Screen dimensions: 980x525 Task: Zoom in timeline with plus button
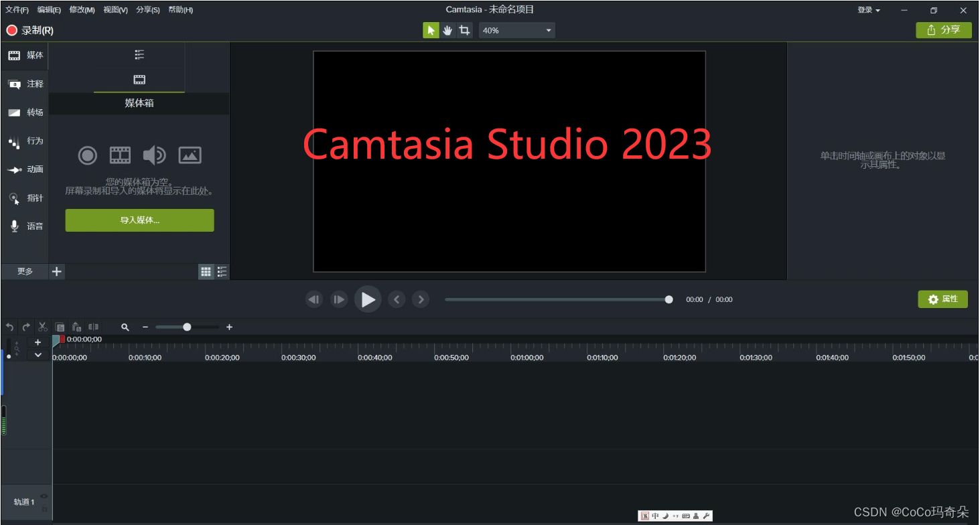click(x=229, y=327)
